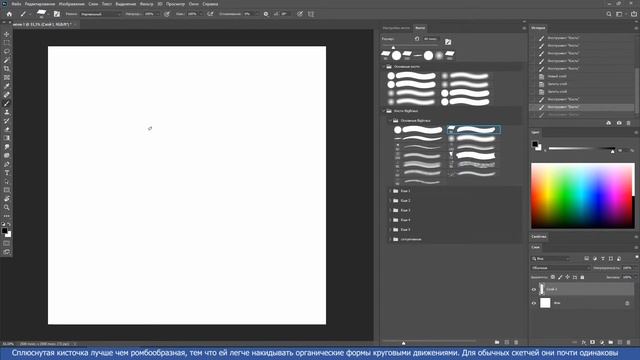This screenshot has width=640, height=360.
Task: Toggle pressure for opacity
Action: (167, 14)
